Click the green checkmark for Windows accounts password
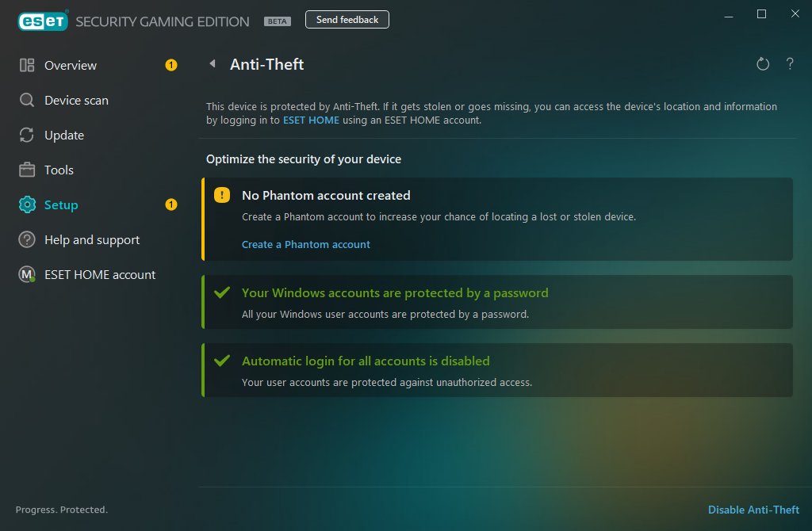The height and width of the screenshot is (531, 812). click(222, 292)
